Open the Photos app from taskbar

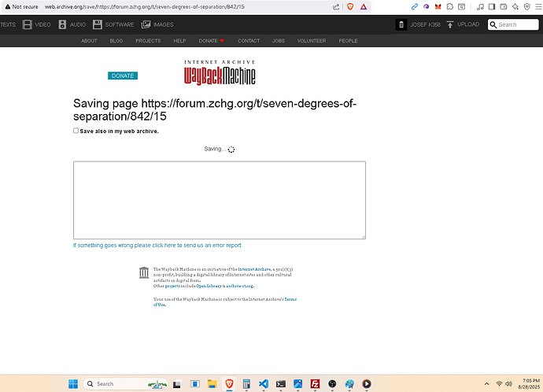click(x=297, y=383)
